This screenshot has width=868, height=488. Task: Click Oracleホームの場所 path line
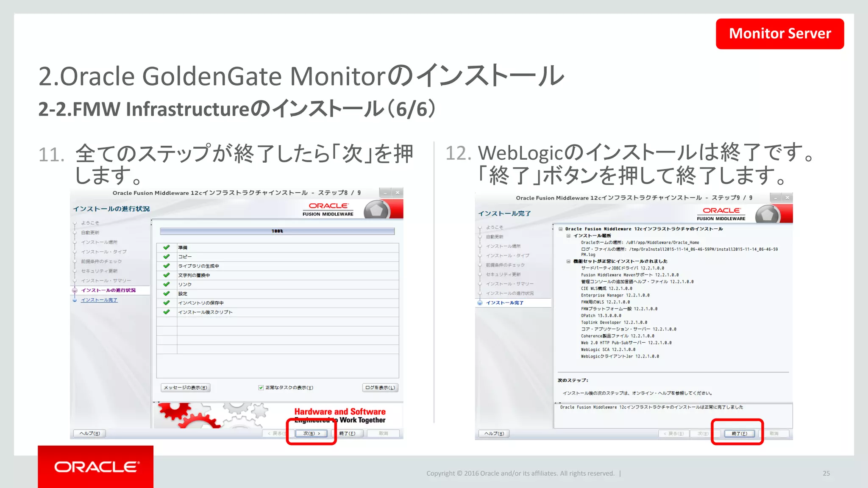(640, 243)
